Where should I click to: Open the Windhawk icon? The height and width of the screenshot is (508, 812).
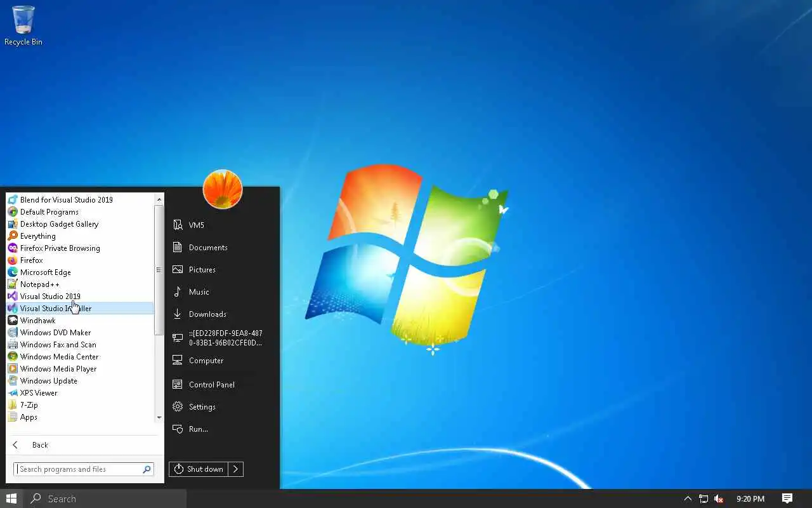point(13,320)
